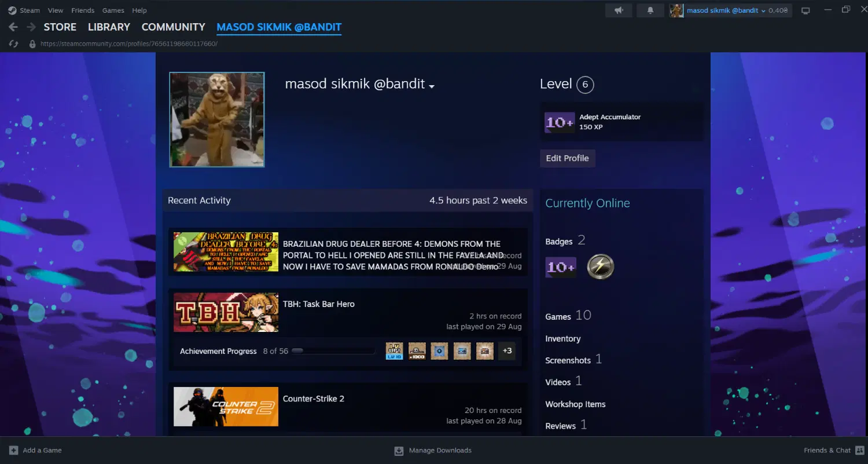Open the Reviews link

(561, 426)
